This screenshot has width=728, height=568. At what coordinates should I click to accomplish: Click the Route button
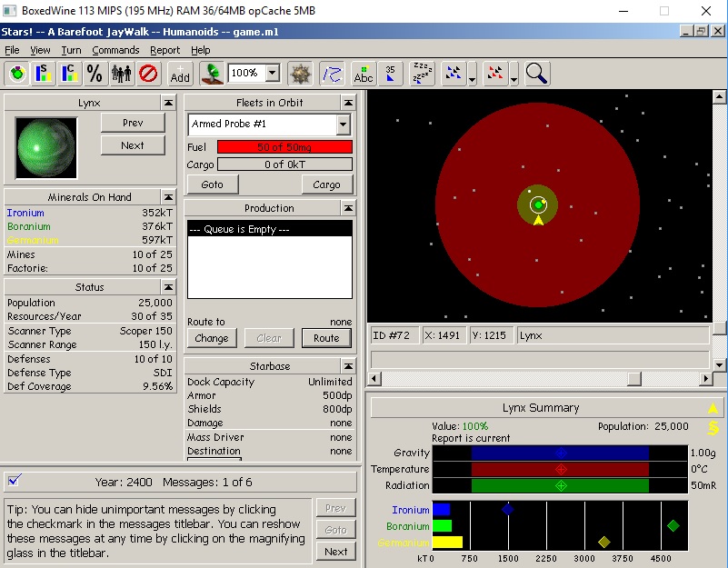coord(326,338)
